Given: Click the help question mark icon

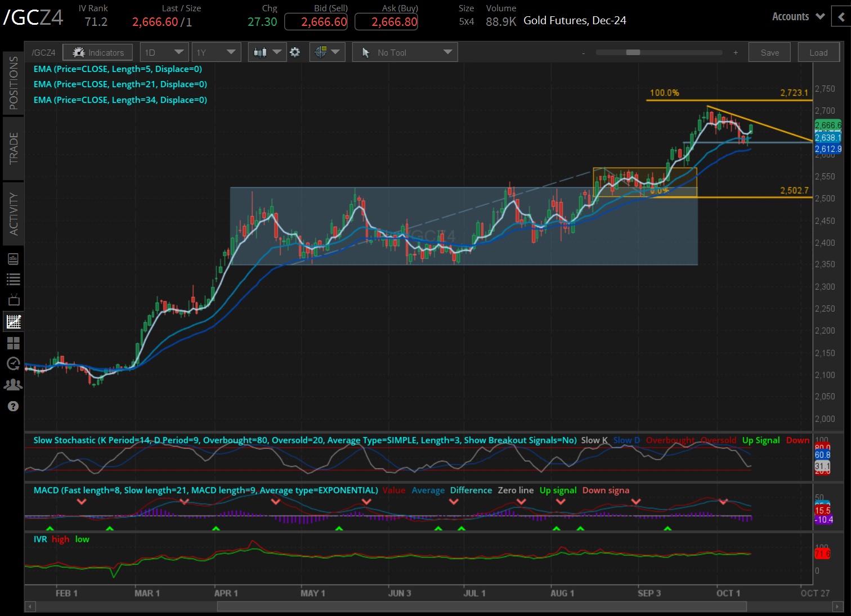Looking at the screenshot, I should pyautogui.click(x=13, y=406).
